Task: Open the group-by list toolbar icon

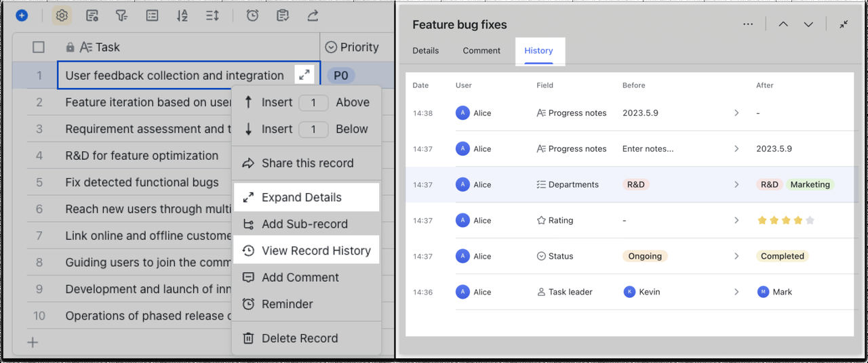Action: tap(153, 15)
